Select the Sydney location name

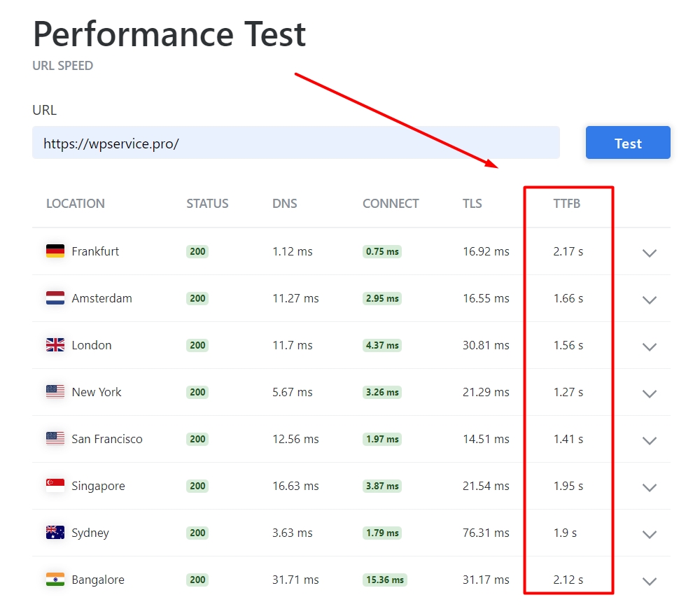pos(90,533)
